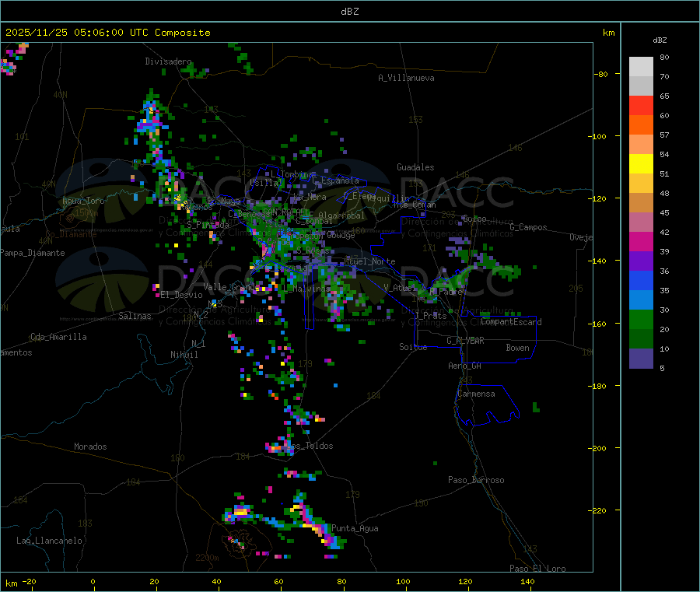Click the 'C_Española' map label
The width and height of the screenshot is (700, 592).
click(336, 180)
